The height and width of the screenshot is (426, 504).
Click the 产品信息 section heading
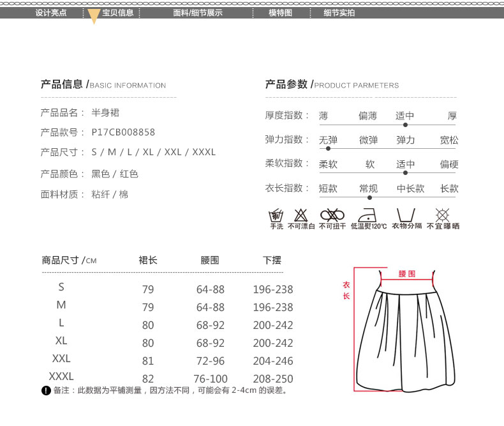103,84
